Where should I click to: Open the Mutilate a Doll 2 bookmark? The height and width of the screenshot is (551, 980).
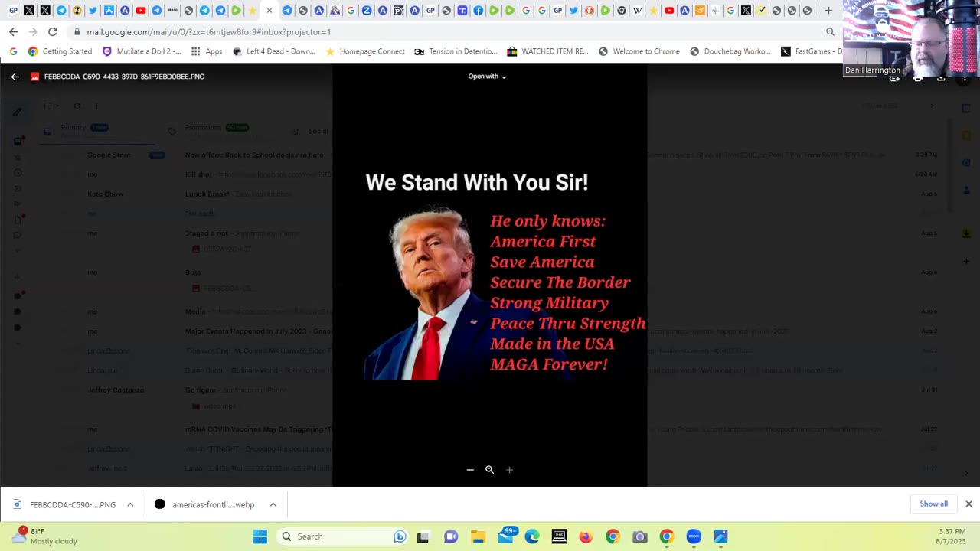tap(142, 51)
